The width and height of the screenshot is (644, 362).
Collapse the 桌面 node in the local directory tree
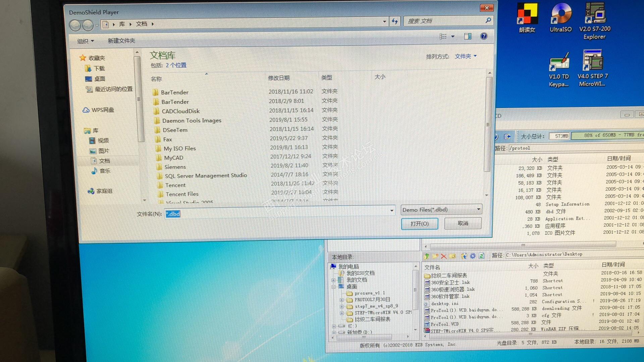[x=333, y=287]
